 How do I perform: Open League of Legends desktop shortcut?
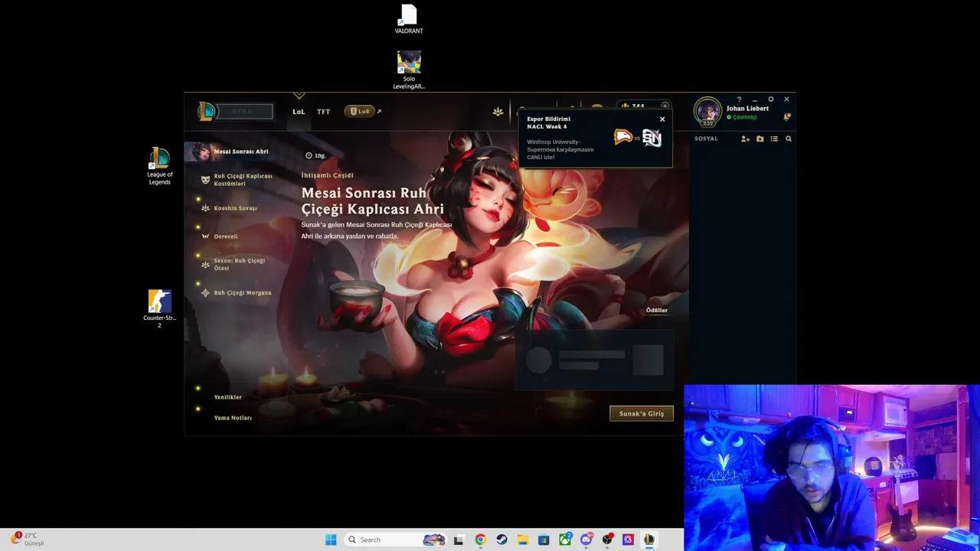[x=159, y=166]
